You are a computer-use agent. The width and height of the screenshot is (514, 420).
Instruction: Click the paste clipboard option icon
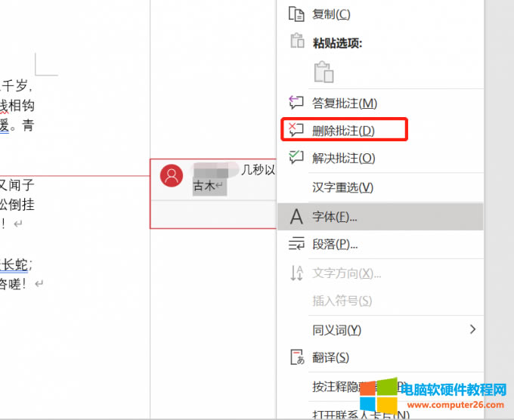coord(324,72)
